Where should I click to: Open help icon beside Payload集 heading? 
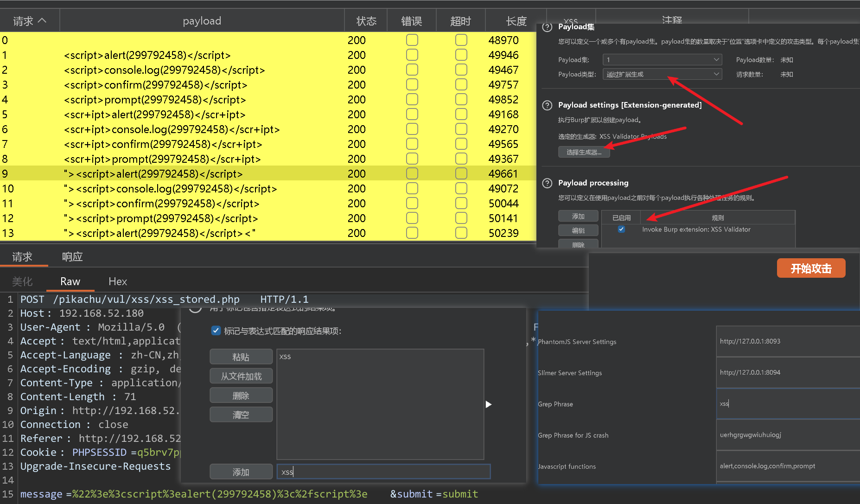pyautogui.click(x=547, y=27)
